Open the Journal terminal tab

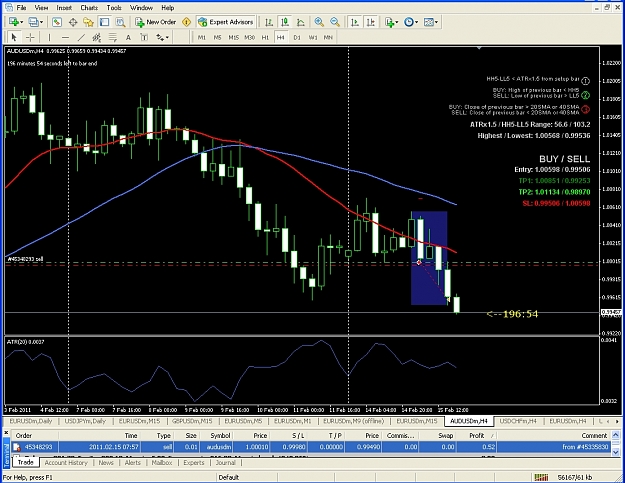pyautogui.click(x=226, y=463)
